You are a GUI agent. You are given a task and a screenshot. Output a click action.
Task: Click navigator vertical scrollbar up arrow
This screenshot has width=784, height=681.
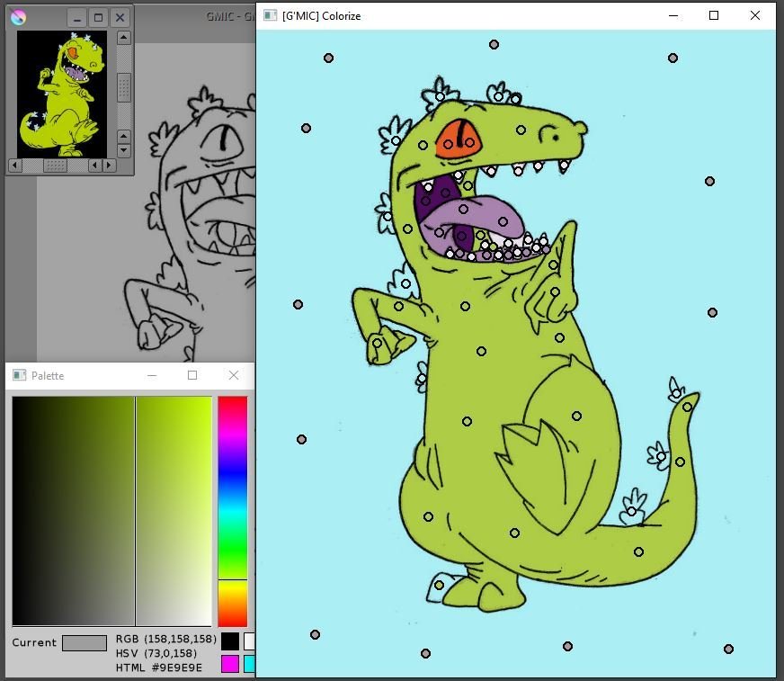124,38
